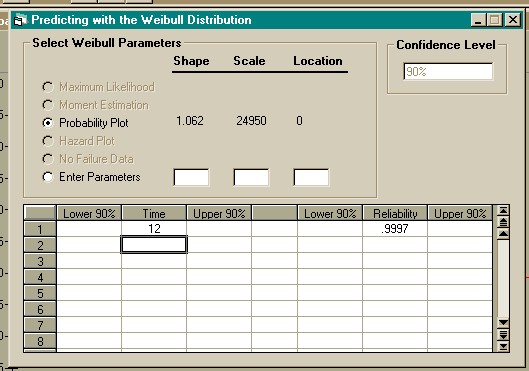529x371 pixels.
Task: Click the Confidence Level 90% field
Action: [x=448, y=72]
